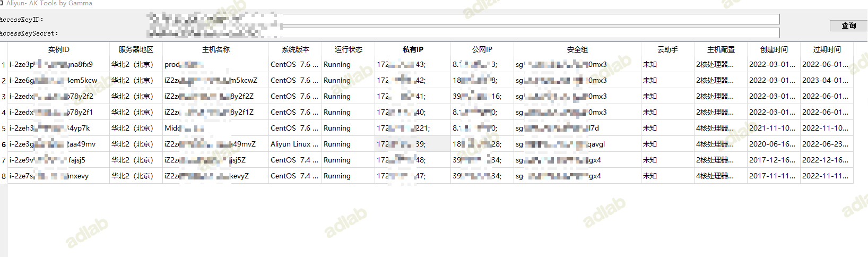Click the 服务器地区 column header
Screen dimensions: 868x257
[136, 49]
